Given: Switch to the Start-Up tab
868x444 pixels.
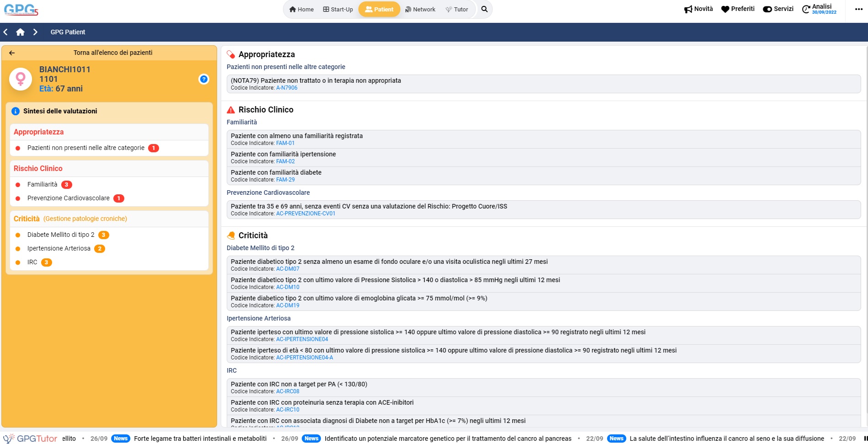Looking at the screenshot, I should coord(338,9).
